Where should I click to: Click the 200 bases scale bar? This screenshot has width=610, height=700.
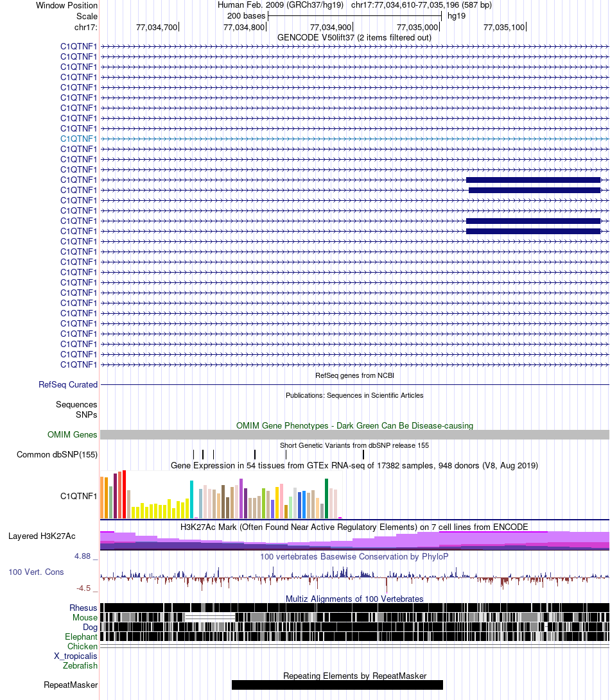[354, 16]
